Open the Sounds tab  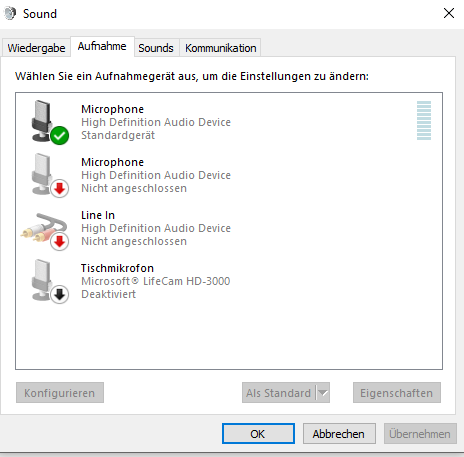coord(156,48)
